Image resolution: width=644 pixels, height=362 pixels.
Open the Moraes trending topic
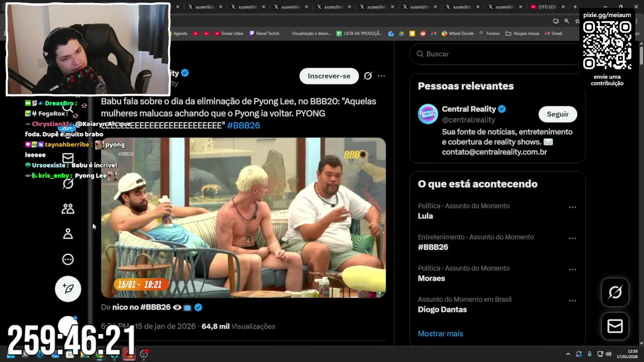coord(431,279)
